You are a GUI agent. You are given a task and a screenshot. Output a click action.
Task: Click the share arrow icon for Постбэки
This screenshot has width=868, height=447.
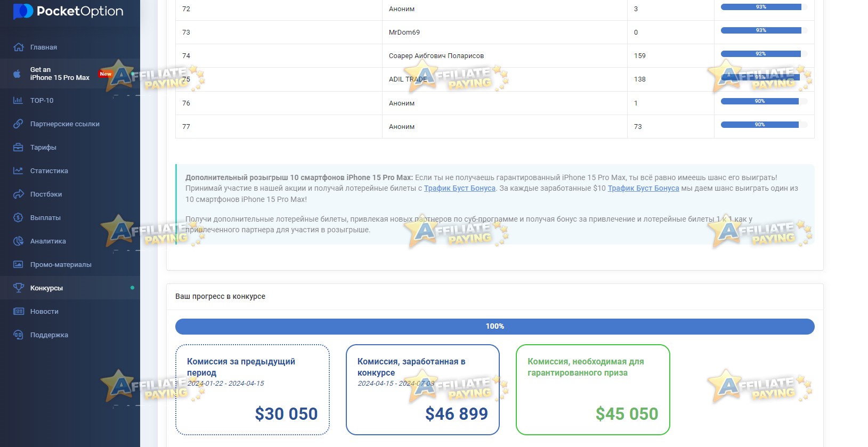click(x=19, y=194)
